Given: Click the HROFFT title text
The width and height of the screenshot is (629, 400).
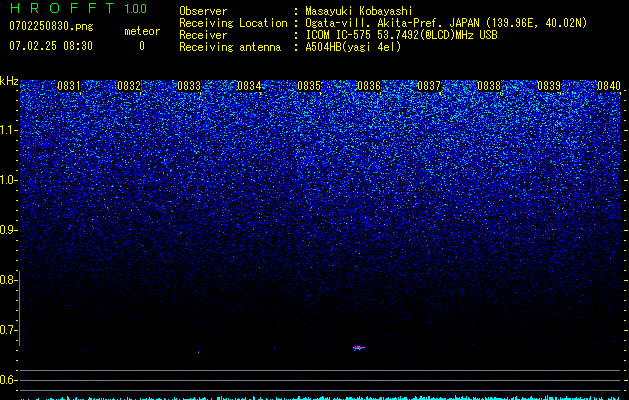Looking at the screenshot, I should (x=62, y=8).
